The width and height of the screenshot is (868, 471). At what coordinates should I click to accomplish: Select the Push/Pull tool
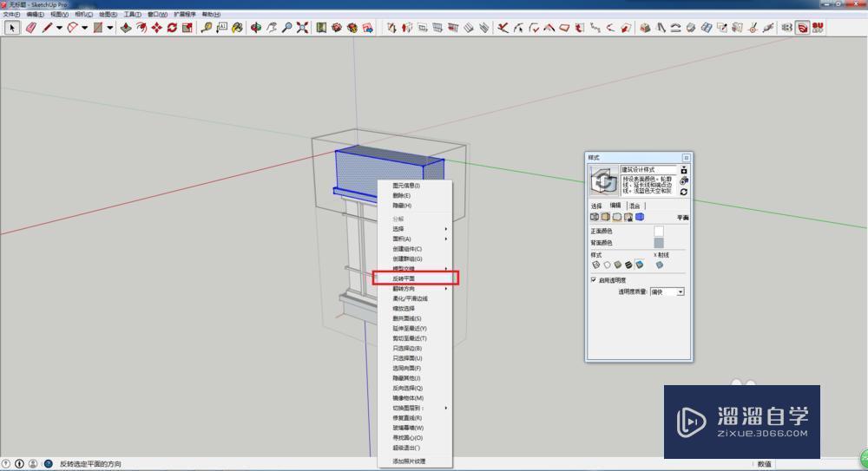pos(126,27)
